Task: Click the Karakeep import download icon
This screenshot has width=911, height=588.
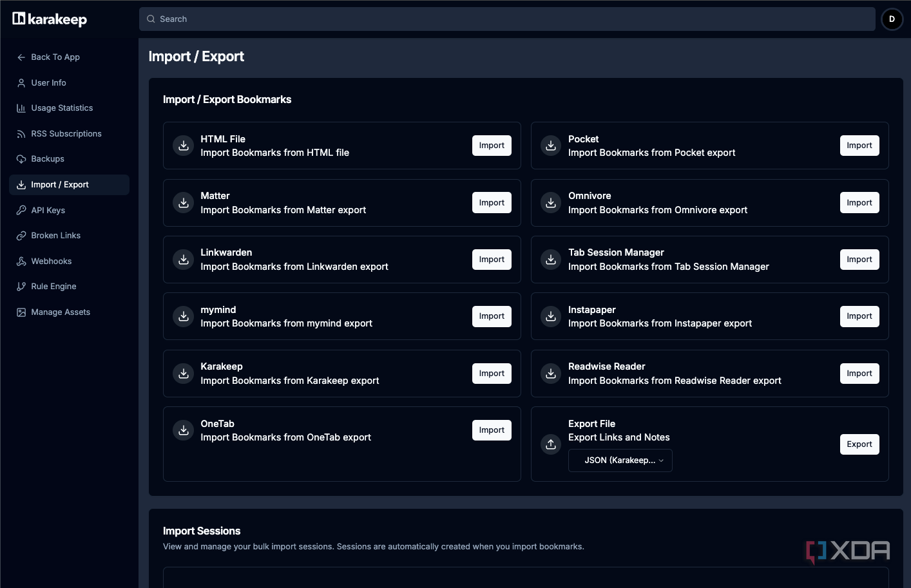Action: (x=184, y=374)
